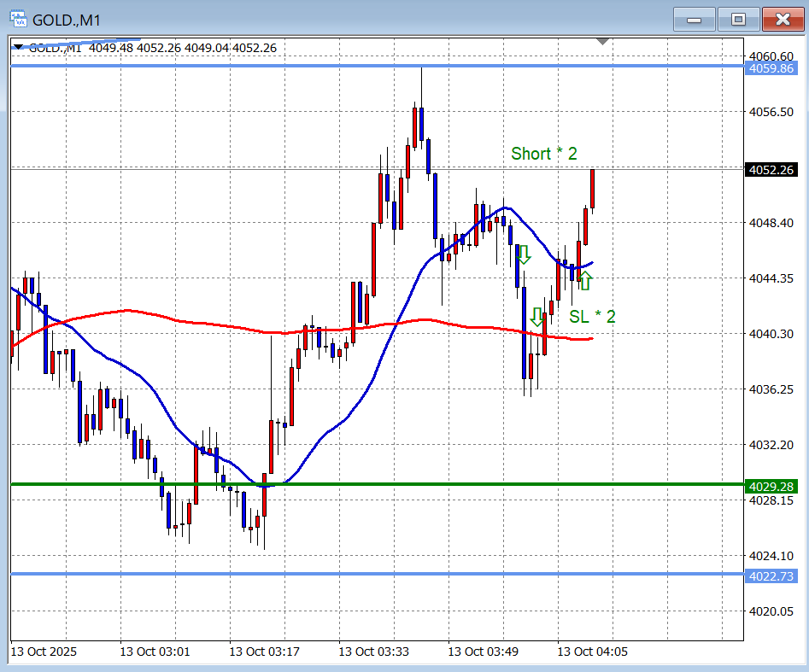Viewport: 809px width, 672px height.
Task: Click the "Short * 2" text label
Action: [x=544, y=154]
